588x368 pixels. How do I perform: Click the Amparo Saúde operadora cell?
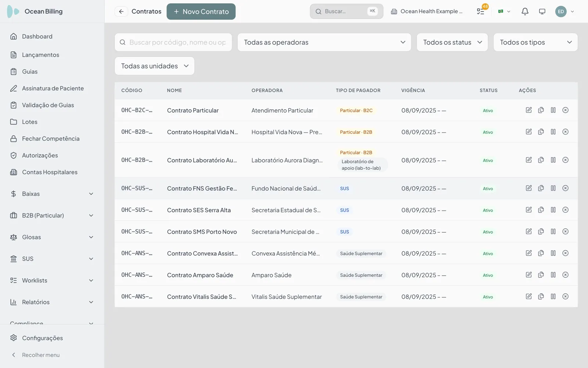(271, 275)
